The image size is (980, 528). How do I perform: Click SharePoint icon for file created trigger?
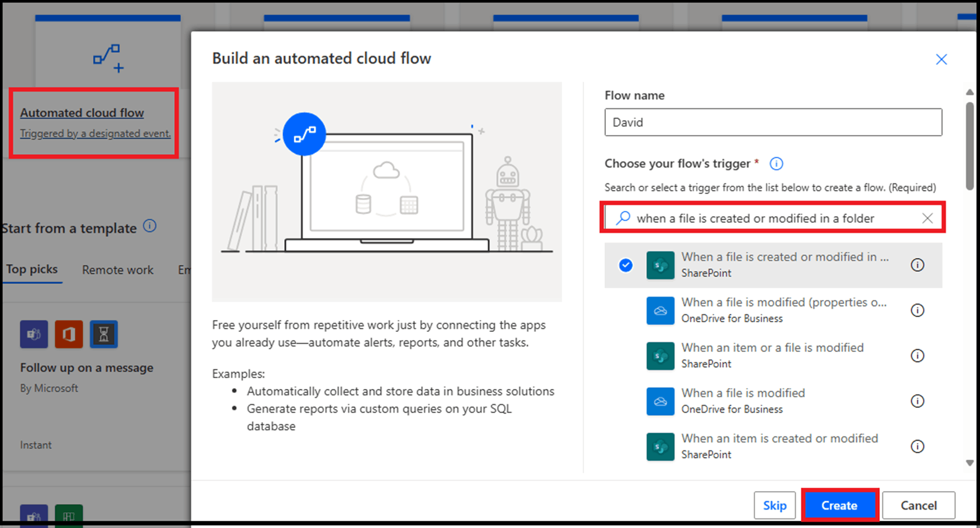pyautogui.click(x=660, y=265)
